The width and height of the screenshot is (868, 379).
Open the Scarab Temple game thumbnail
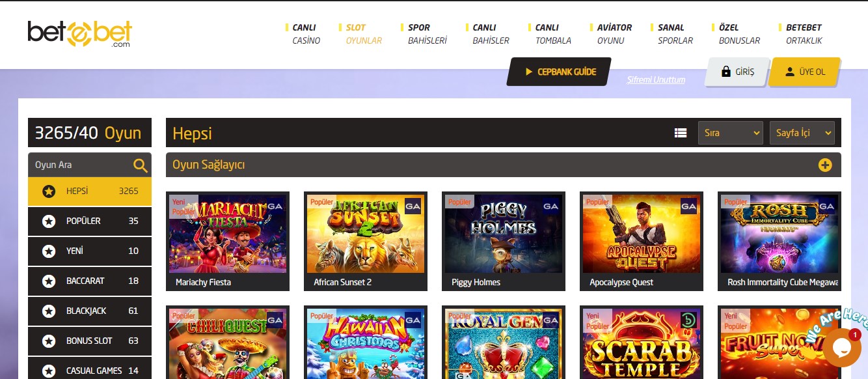[x=642, y=344]
